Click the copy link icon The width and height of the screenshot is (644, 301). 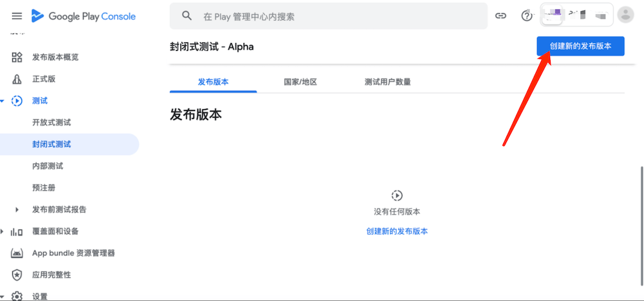[500, 16]
